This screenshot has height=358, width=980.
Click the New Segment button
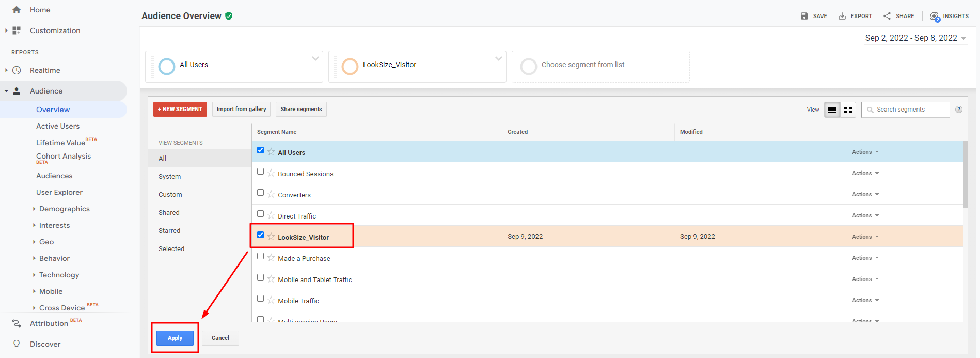coord(180,109)
